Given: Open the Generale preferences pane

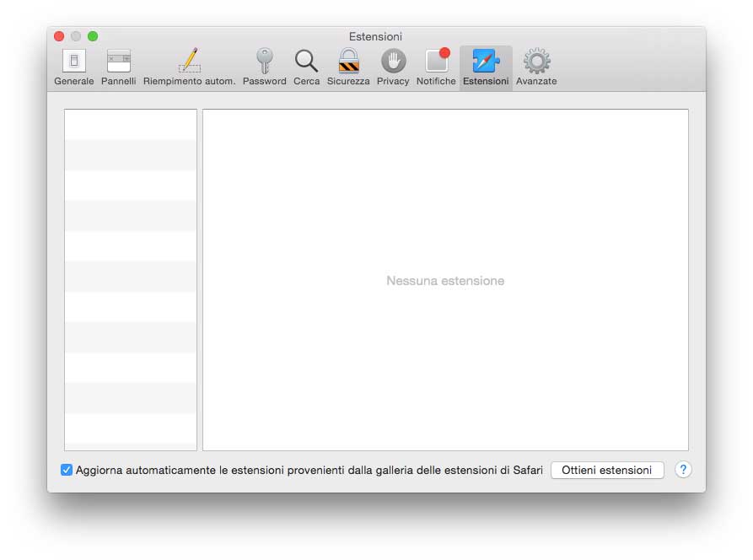Looking at the screenshot, I should pos(74,67).
